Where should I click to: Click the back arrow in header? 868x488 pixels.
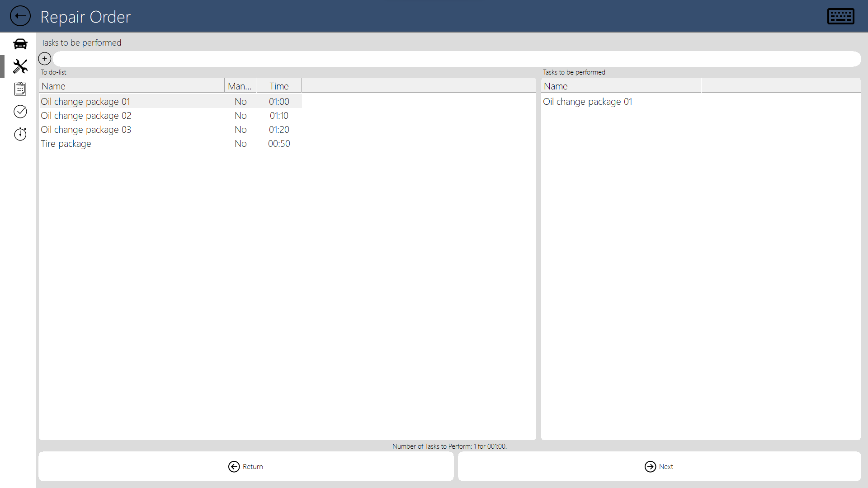click(x=20, y=16)
